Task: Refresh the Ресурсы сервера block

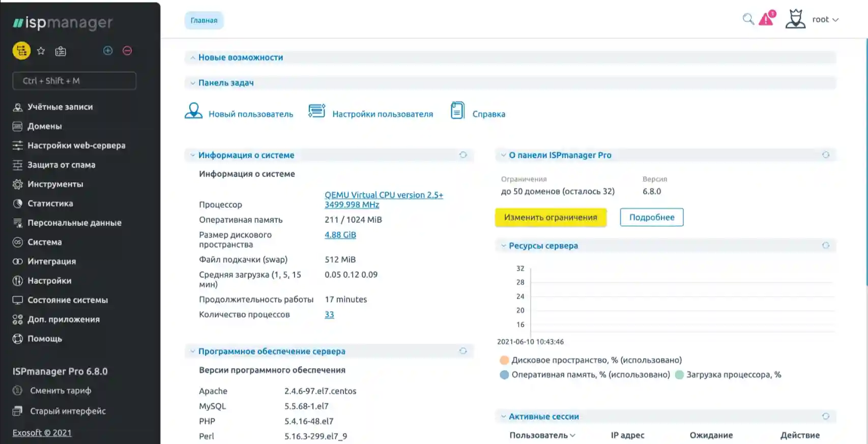Action: click(825, 246)
